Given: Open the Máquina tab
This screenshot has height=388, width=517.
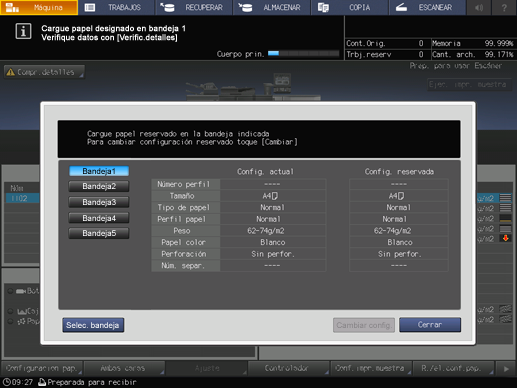Looking at the screenshot, I should click(x=39, y=7).
